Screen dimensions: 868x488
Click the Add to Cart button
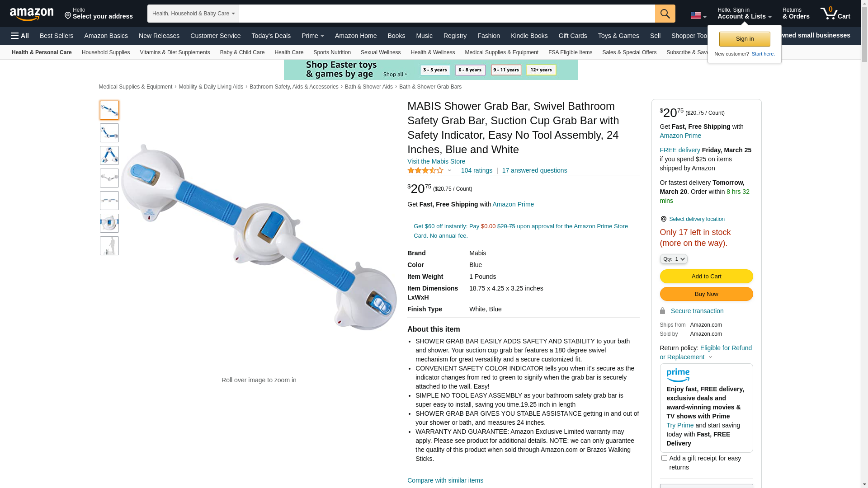[x=706, y=276]
